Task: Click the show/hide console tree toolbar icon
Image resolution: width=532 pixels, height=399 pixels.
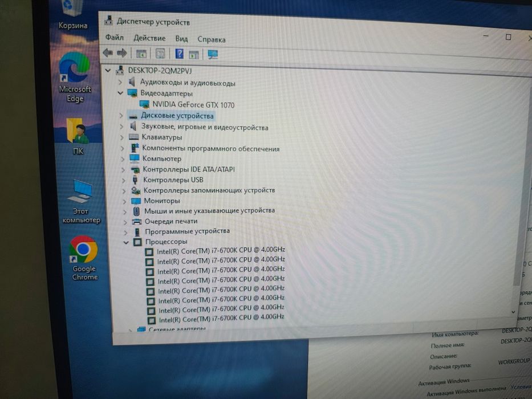Action: click(141, 54)
